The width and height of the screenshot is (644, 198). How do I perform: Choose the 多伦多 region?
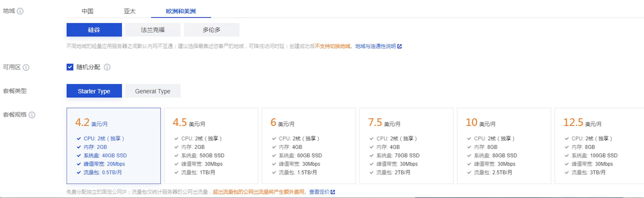(x=211, y=30)
